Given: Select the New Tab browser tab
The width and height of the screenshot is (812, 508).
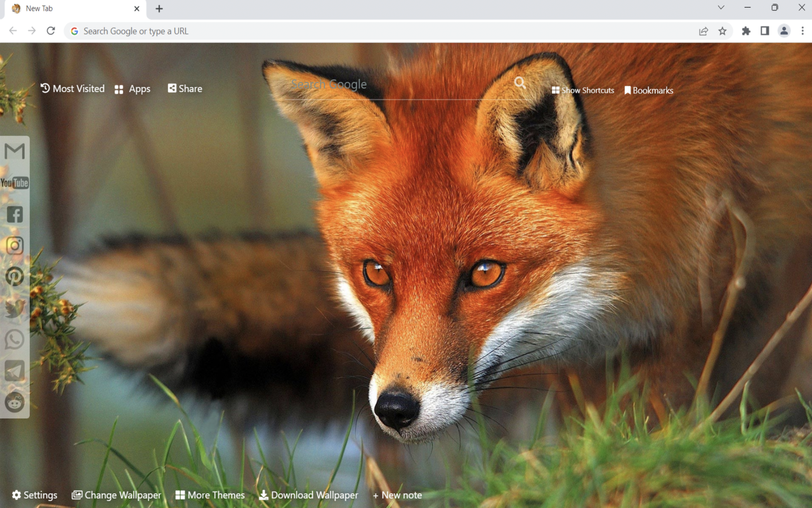Looking at the screenshot, I should click(74, 9).
